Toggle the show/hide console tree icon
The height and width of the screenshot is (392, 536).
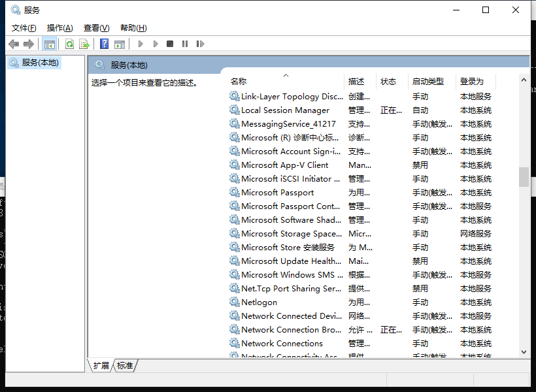49,44
